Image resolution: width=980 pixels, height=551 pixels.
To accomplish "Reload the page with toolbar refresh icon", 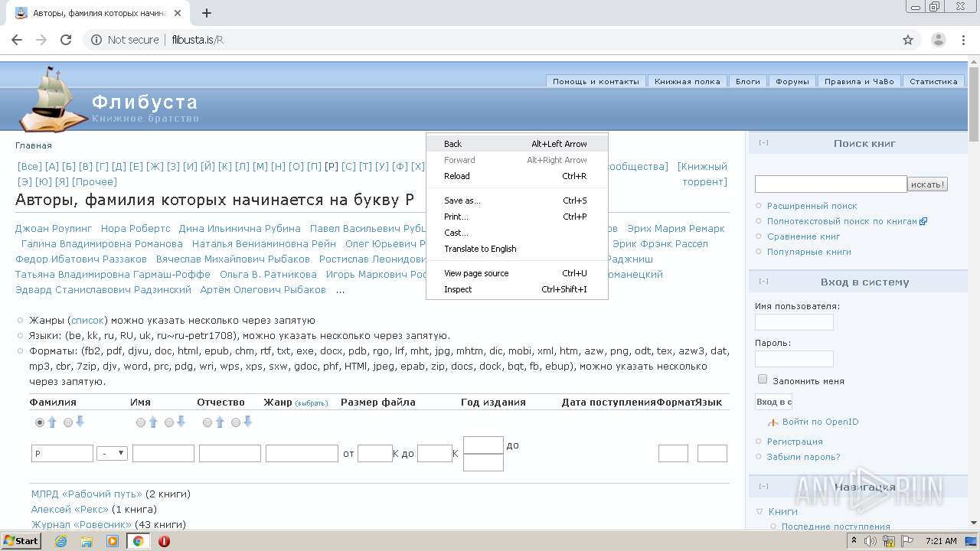I will tap(66, 40).
